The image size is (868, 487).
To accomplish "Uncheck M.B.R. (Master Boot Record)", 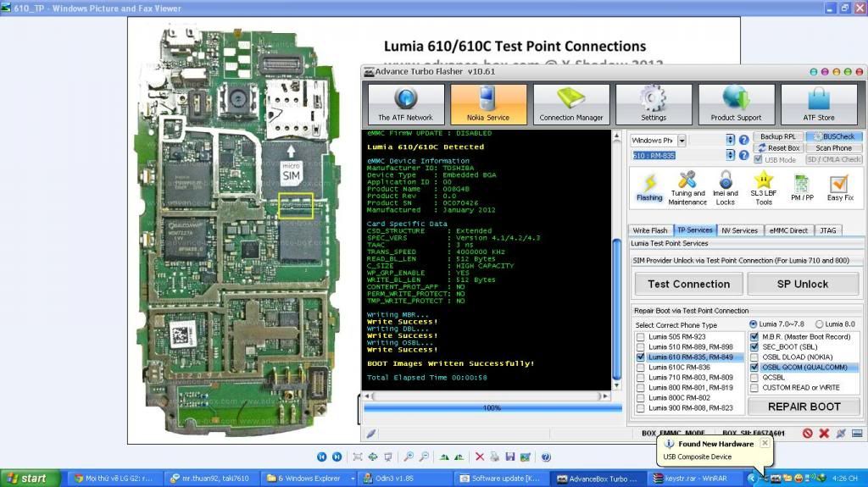I will pyautogui.click(x=754, y=336).
